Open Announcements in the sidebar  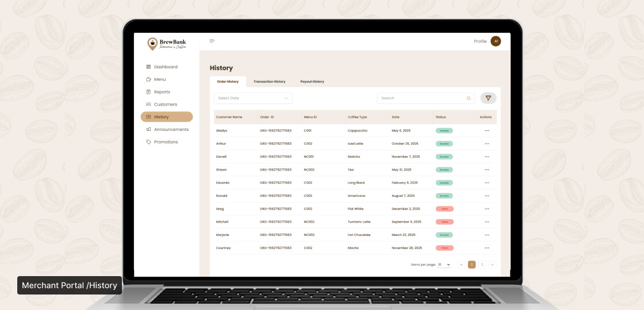pyautogui.click(x=171, y=130)
